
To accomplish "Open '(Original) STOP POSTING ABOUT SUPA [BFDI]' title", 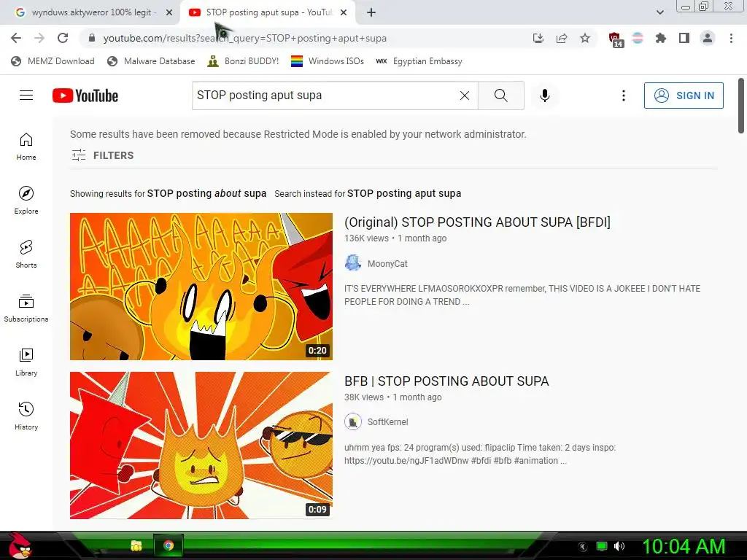I will (x=477, y=222).
